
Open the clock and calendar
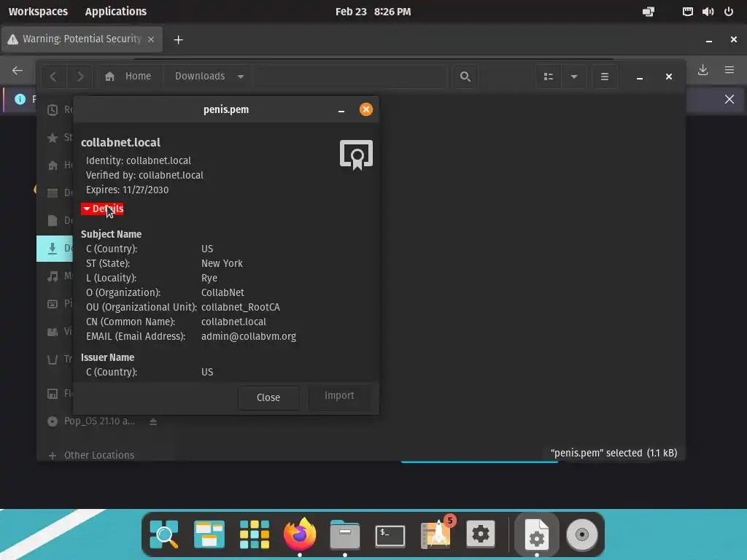(x=373, y=12)
